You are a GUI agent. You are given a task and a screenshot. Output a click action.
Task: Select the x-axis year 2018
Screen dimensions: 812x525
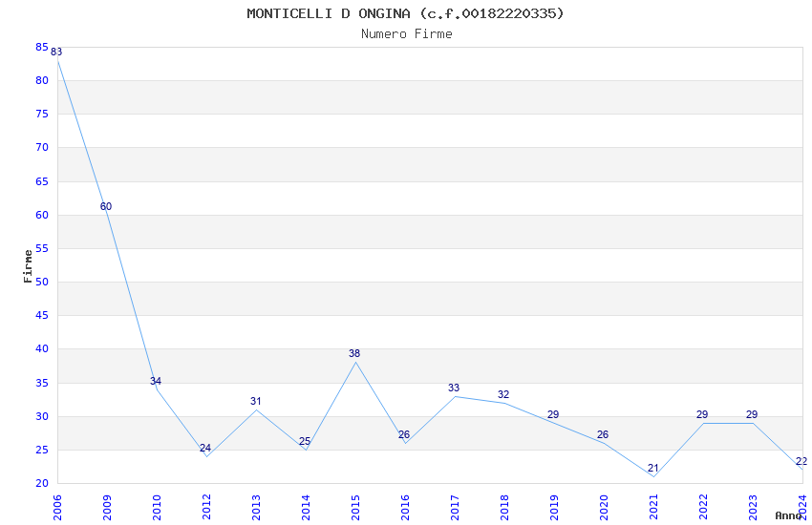click(504, 508)
